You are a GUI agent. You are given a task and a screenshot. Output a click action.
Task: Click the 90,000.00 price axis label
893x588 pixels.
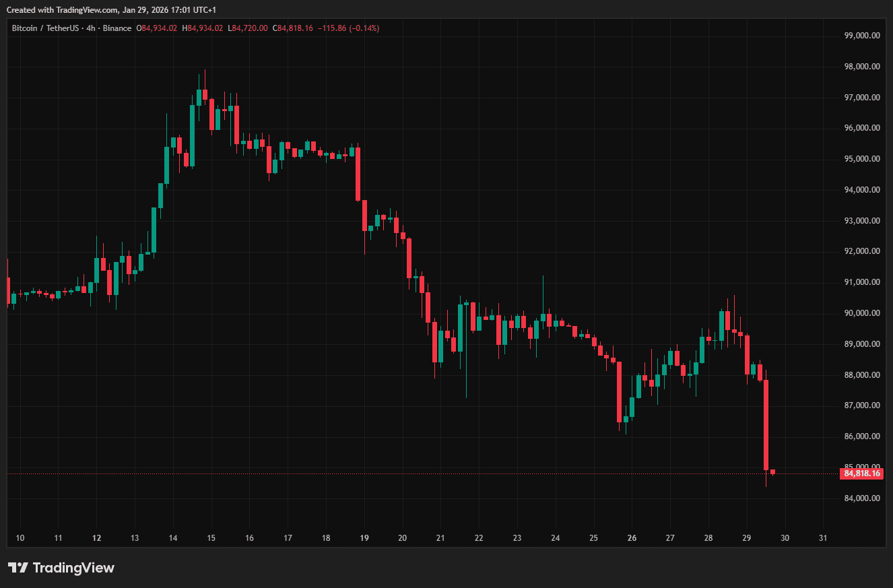point(861,313)
